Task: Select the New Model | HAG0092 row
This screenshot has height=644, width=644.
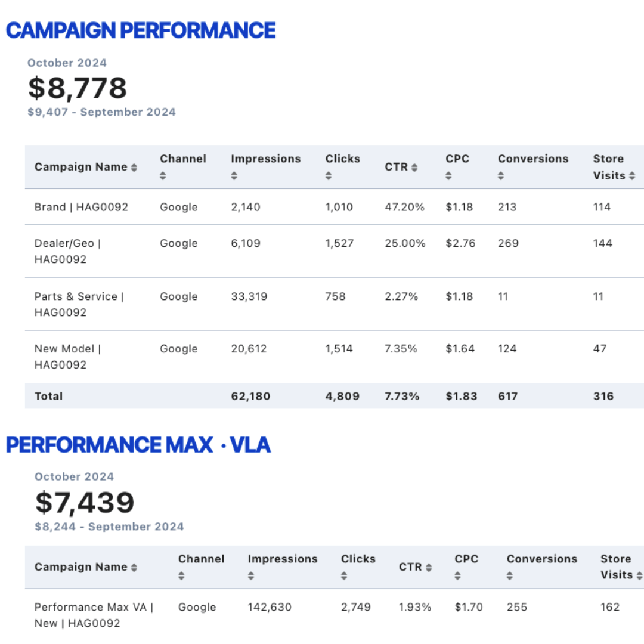Action: click(335, 357)
